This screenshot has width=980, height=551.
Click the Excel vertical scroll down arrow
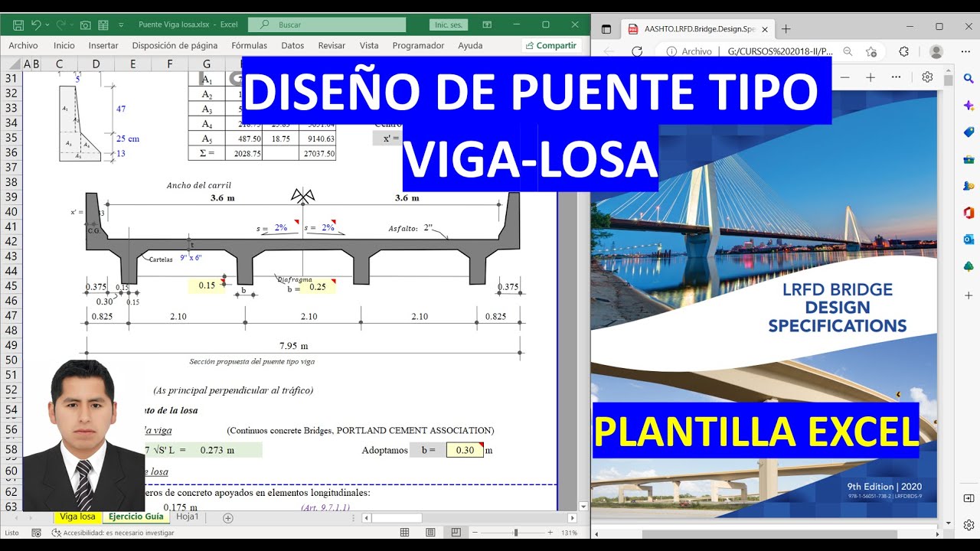pos(584,507)
